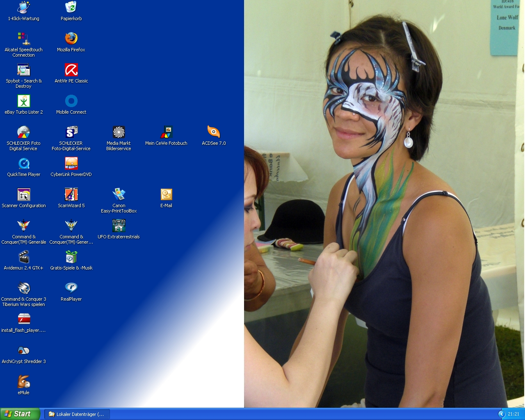This screenshot has width=525, height=420.
Task: Click the E-Mail desktop shortcut
Action: [x=166, y=195]
